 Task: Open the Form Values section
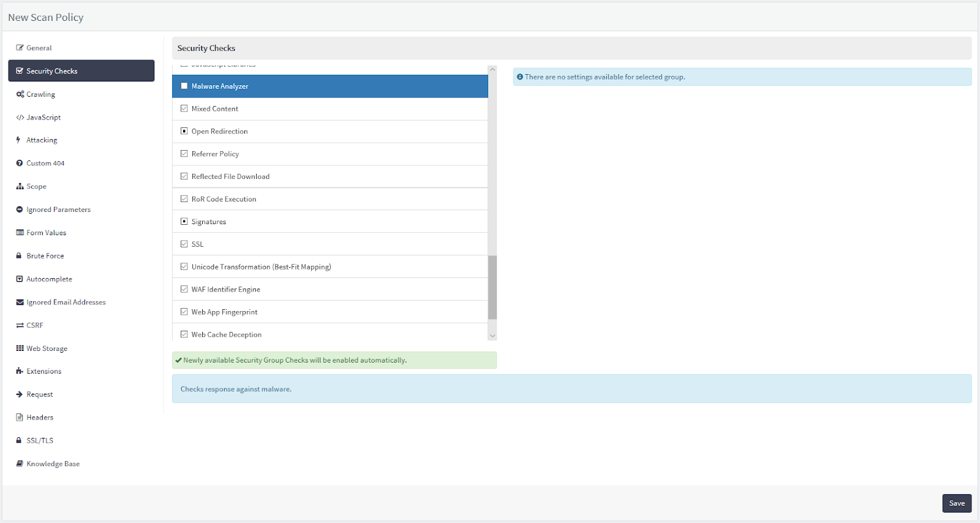46,233
